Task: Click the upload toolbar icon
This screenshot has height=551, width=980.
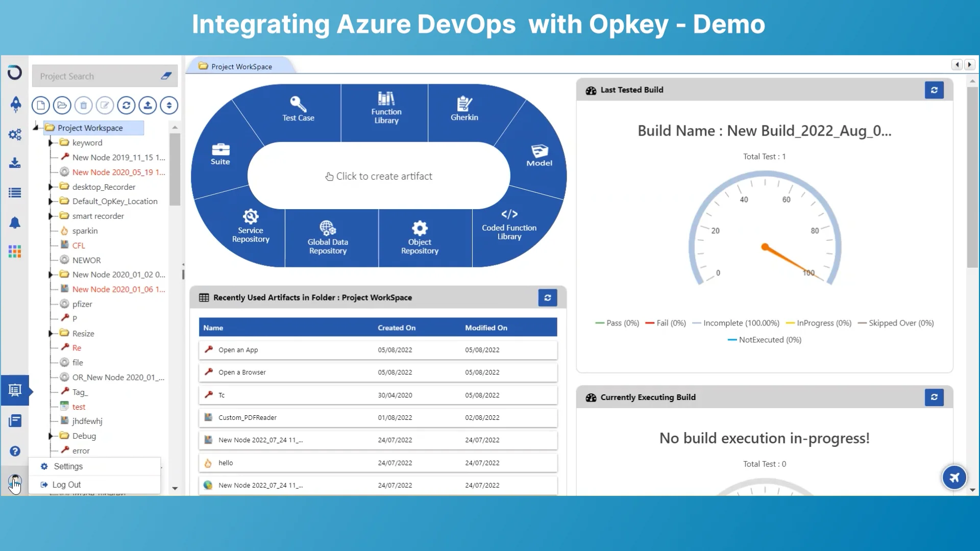Action: click(148, 106)
